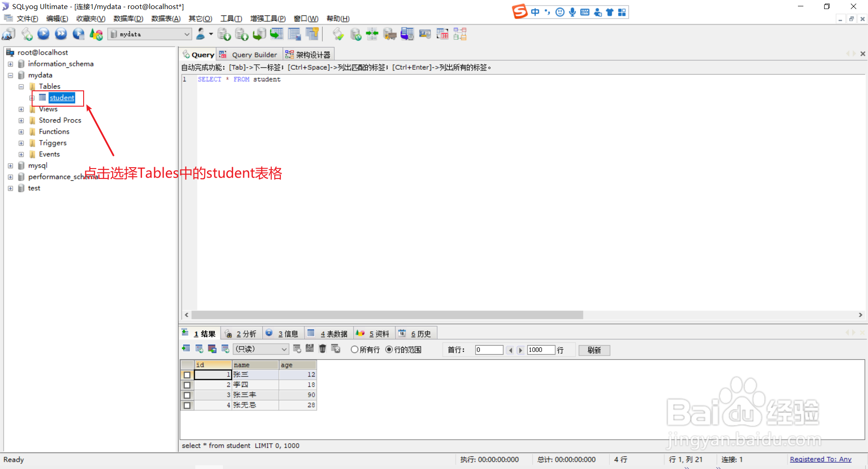868x469 pixels.
Task: Switch to the 3 信息 tab
Action: [283, 334]
